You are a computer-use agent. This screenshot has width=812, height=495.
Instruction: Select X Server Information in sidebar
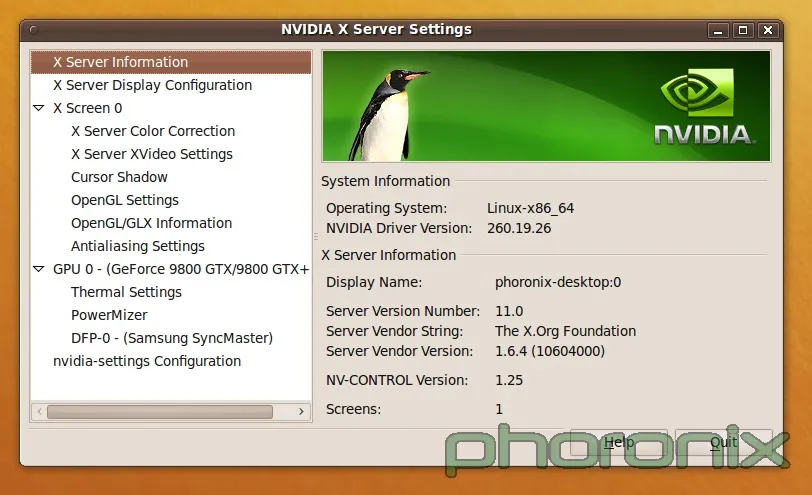click(x=120, y=62)
